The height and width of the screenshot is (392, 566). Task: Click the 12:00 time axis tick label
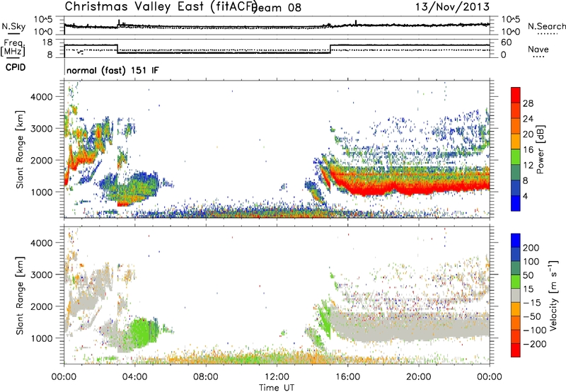pos(277,377)
